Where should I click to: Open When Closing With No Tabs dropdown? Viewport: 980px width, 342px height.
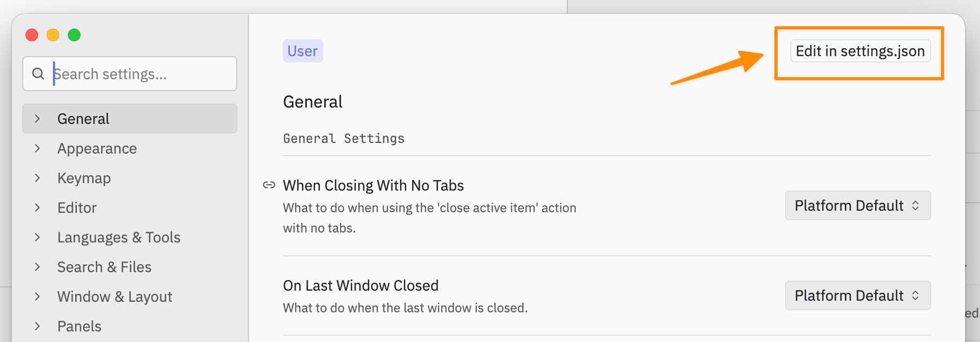pos(858,205)
